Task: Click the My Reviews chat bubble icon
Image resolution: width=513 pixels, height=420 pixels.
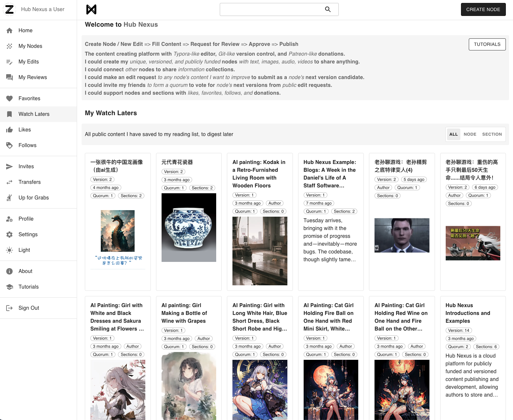Action: pyautogui.click(x=9, y=77)
